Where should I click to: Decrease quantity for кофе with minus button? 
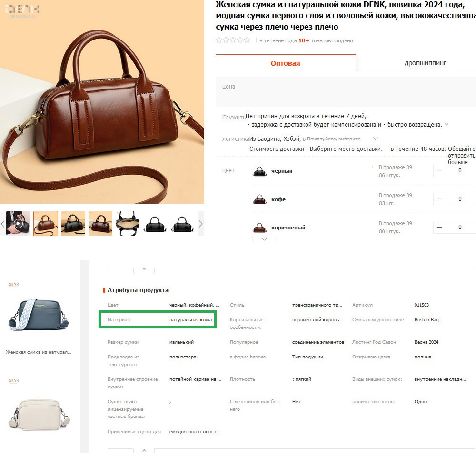coord(439,199)
